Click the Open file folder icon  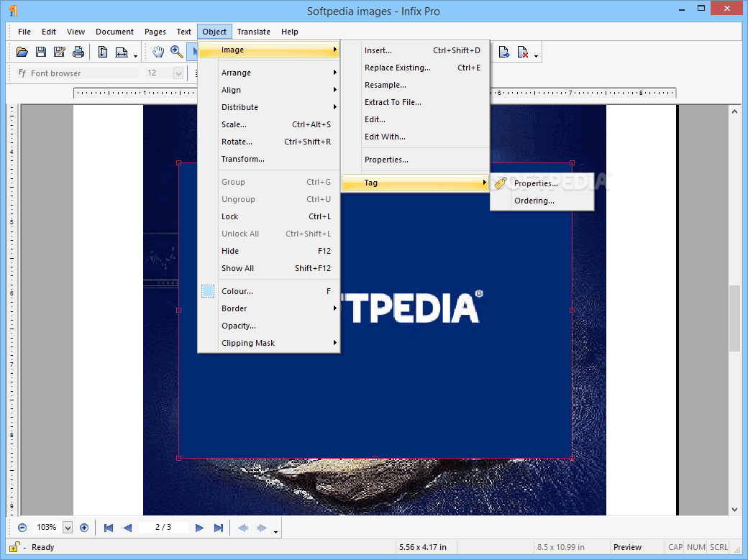[22, 52]
